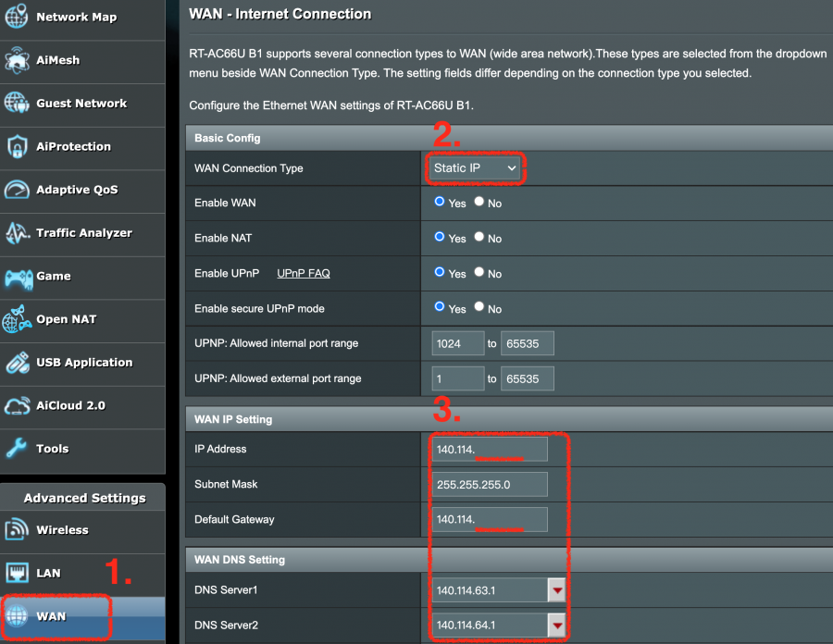The image size is (833, 644).
Task: Open AiMesh via its sidebar icon
Action: [x=17, y=60]
